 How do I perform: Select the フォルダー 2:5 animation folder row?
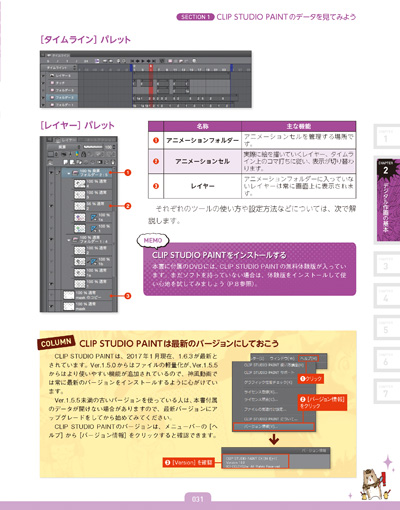87,173
